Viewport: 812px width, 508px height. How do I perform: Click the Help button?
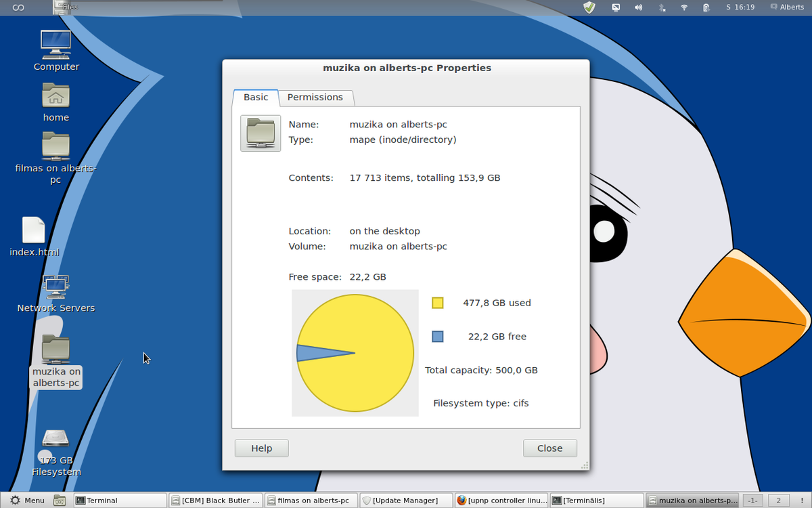(262, 448)
